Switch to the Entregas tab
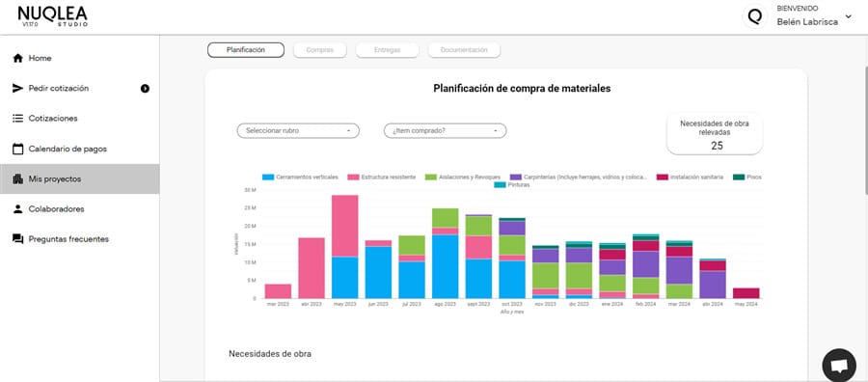The image size is (868, 382). [x=388, y=50]
